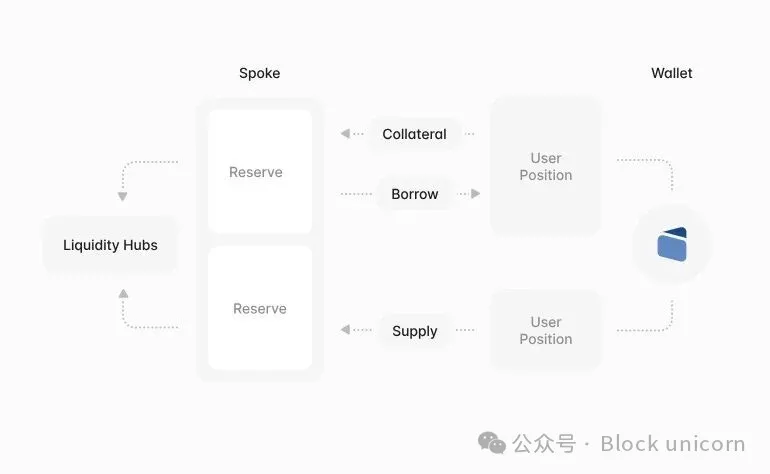Select the Borrow pill label
Viewport: 770px width, 474px height.
[x=414, y=194]
